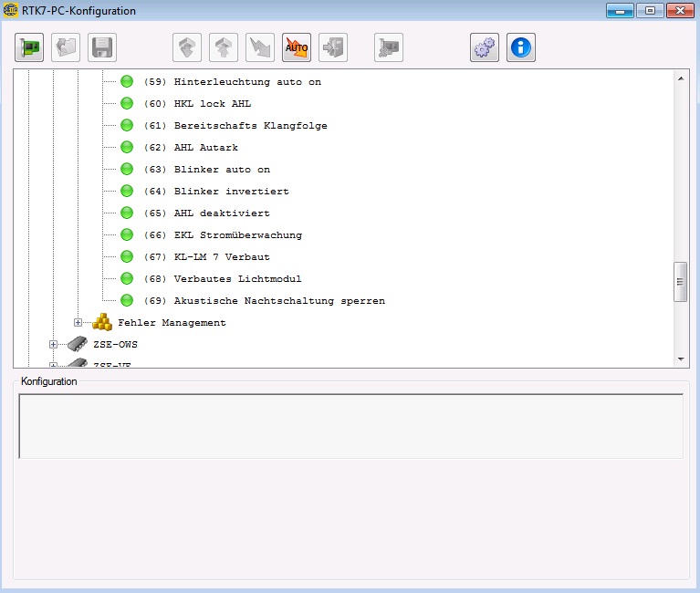Expand the ZSE-OWS tree node
This screenshot has width=700, height=593.
pos(53,345)
